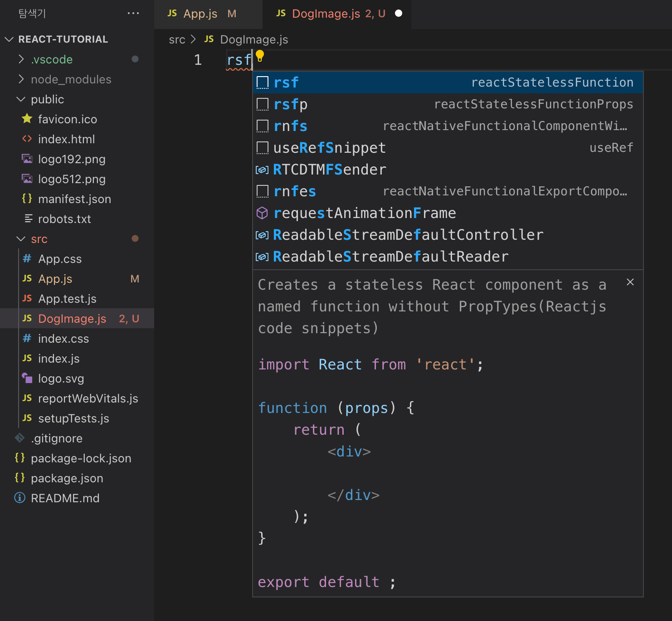Click the logo.svg file icon
Viewport: 672px width, 621px height.
27,378
